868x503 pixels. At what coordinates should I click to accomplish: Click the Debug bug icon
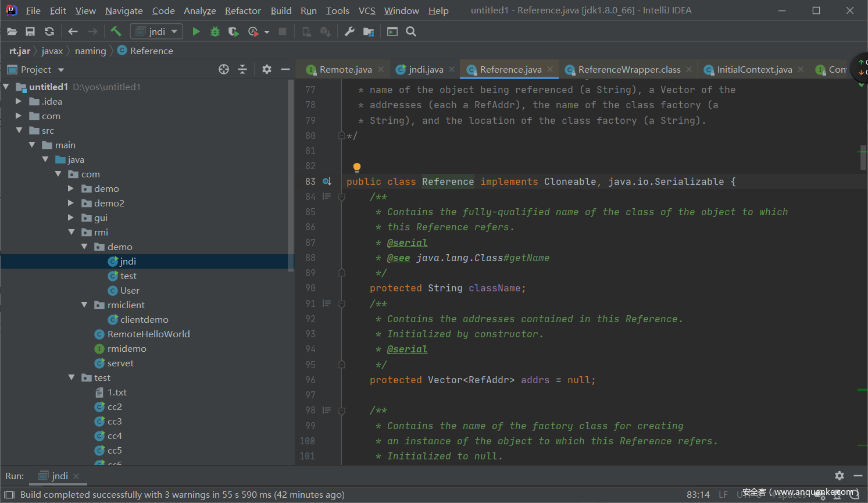tap(215, 31)
